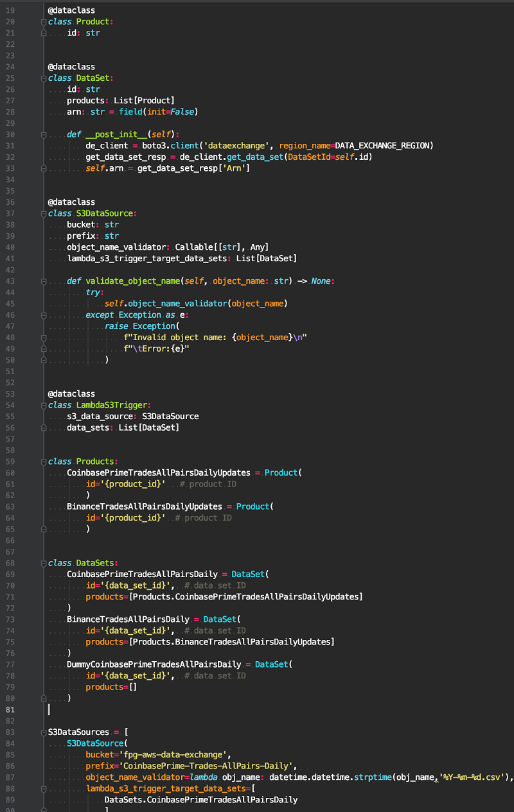Click the "Invalid object name" f-string
The height and width of the screenshot is (812, 514).
pyautogui.click(x=216, y=338)
